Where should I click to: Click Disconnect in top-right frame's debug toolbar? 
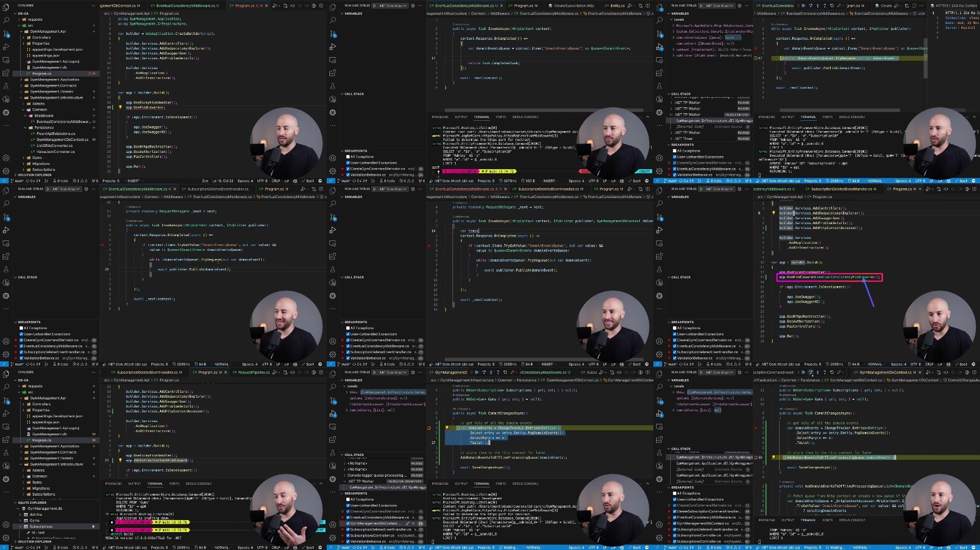pos(839,5)
